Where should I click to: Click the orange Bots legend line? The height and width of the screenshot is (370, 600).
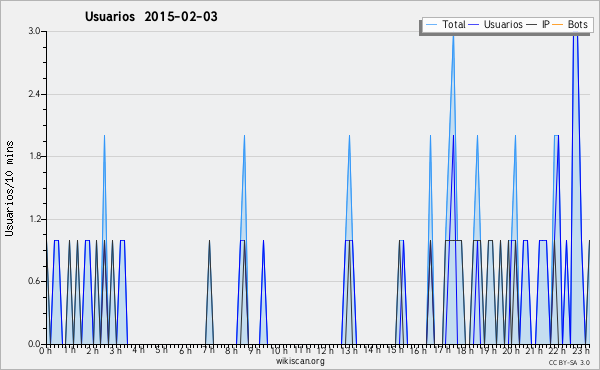[558, 25]
